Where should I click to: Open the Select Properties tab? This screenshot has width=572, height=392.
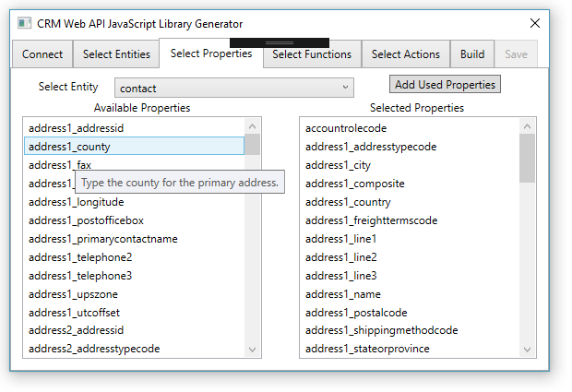click(211, 53)
